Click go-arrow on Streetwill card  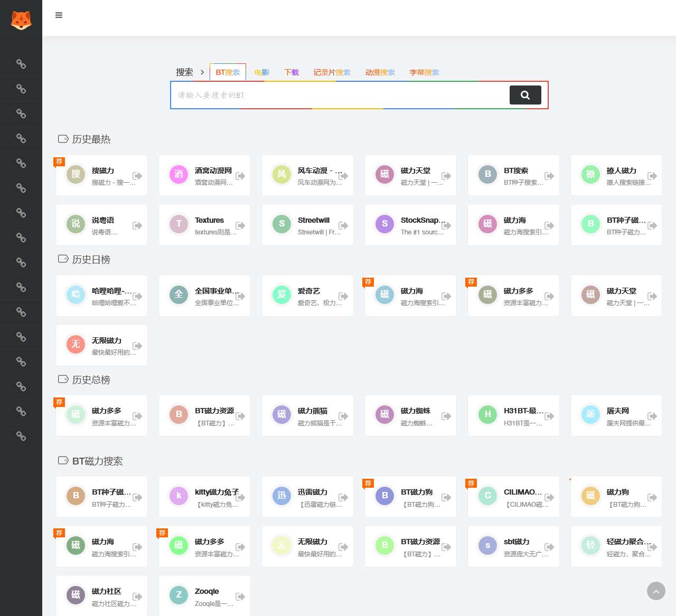(x=343, y=225)
